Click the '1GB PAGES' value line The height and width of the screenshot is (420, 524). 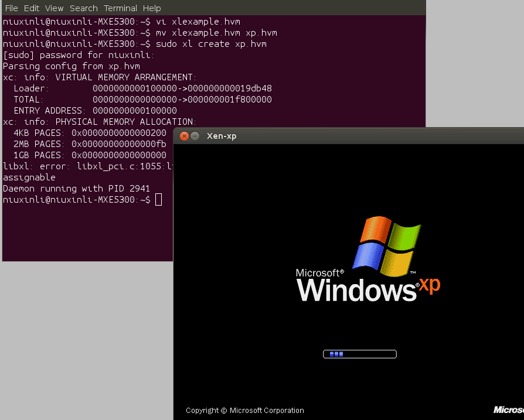[90, 155]
